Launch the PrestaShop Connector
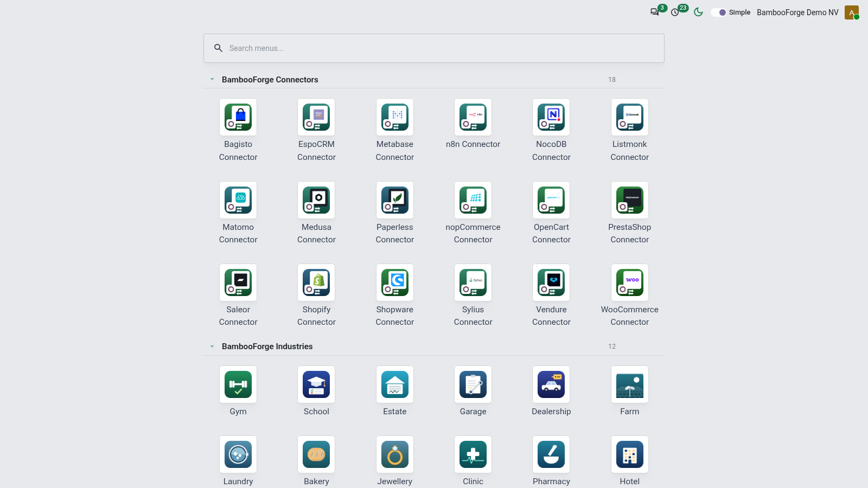868x488 pixels. click(630, 200)
